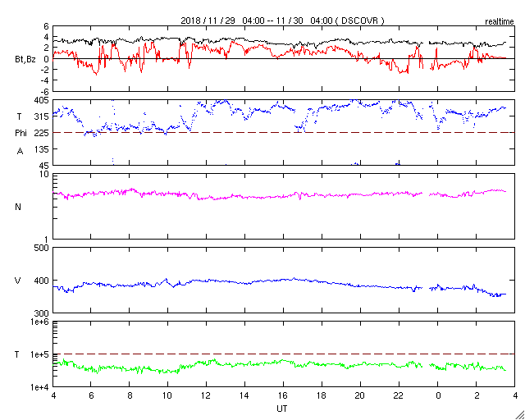Click the "Phi" axis label

pyautogui.click(x=21, y=134)
